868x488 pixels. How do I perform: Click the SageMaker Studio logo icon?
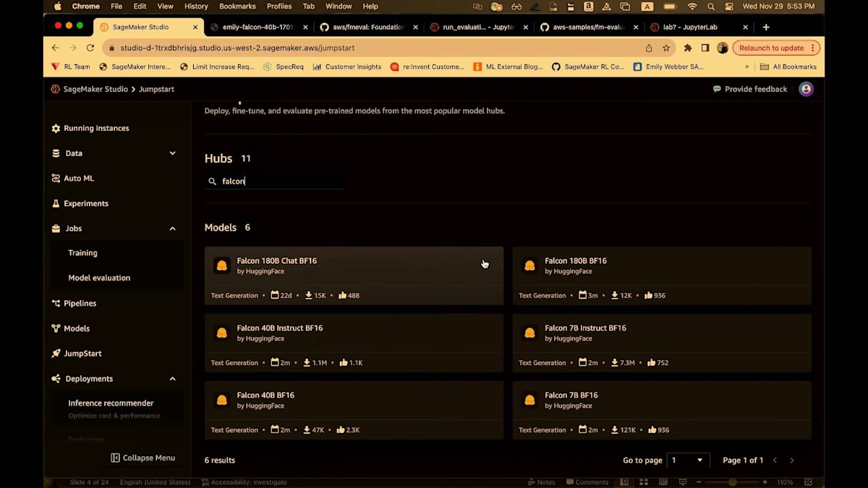[55, 89]
